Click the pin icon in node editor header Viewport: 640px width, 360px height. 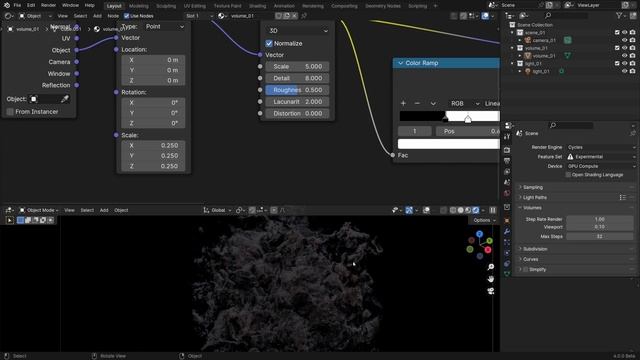pos(304,16)
